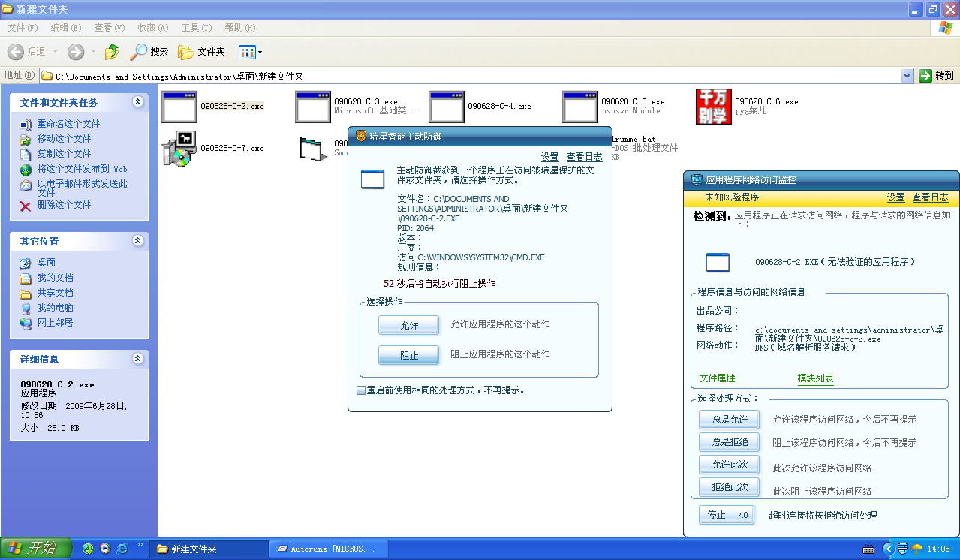Collapse the Details (详细信息) panel
This screenshot has height=560, width=960.
pyautogui.click(x=137, y=359)
